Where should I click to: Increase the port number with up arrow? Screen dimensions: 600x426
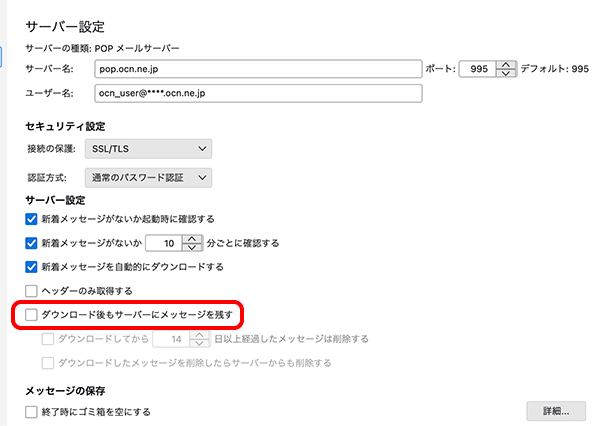506,64
